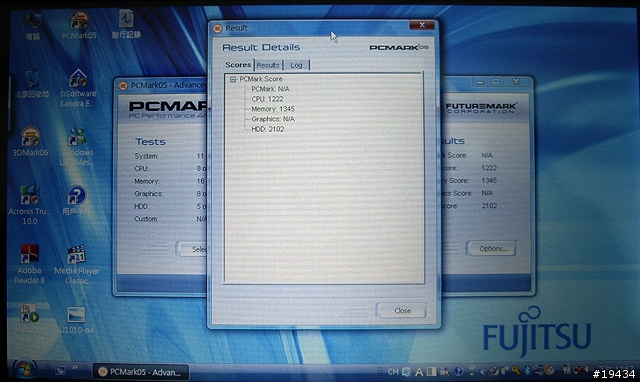Click the PCMark05 window title bar icon
Viewport: 640px width, 382px height.
[123, 86]
